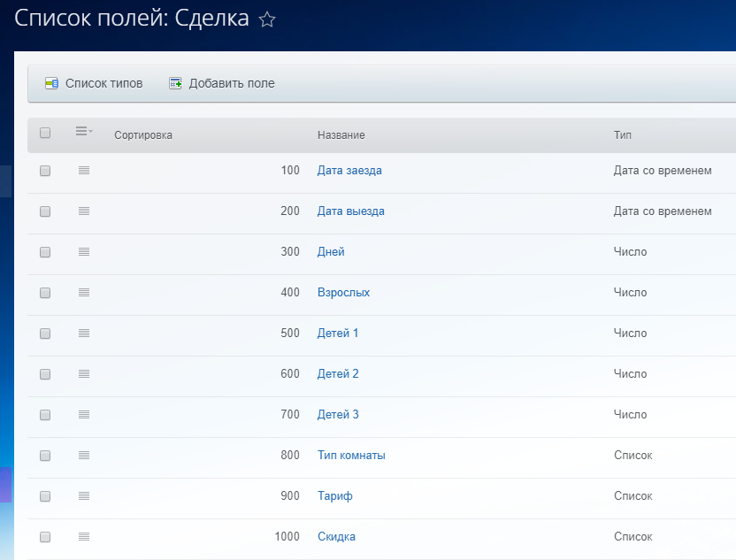The height and width of the screenshot is (560, 736).
Task: Click the Добавить поле plus icon
Action: tap(175, 83)
